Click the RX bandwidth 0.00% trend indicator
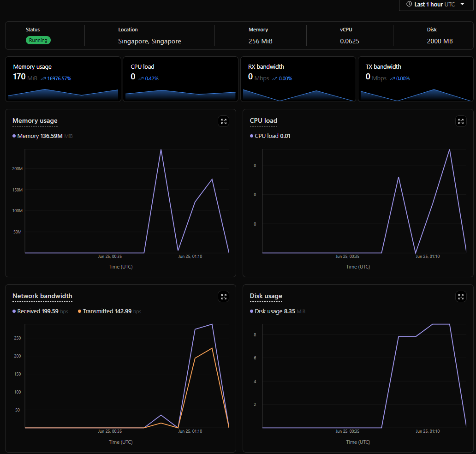 tap(282, 78)
